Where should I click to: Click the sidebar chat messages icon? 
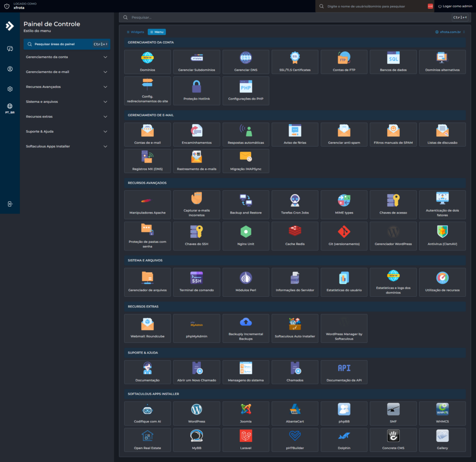tap(10, 49)
